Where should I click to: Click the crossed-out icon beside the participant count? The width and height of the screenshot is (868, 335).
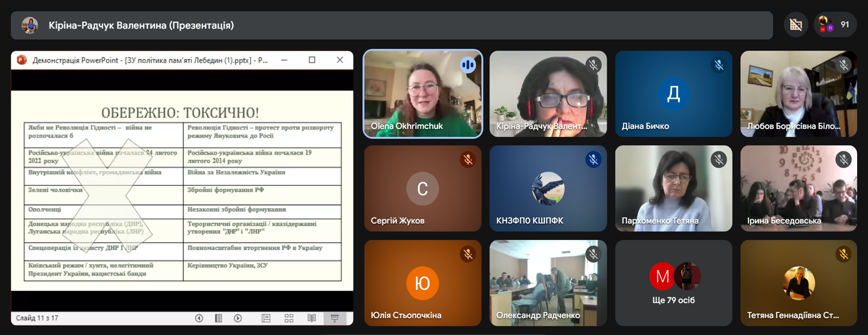[x=796, y=25]
